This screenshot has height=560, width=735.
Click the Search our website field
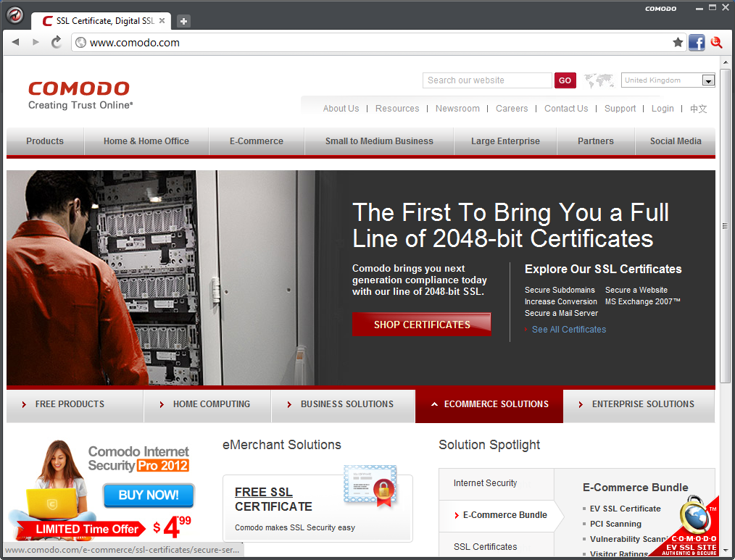(487, 80)
